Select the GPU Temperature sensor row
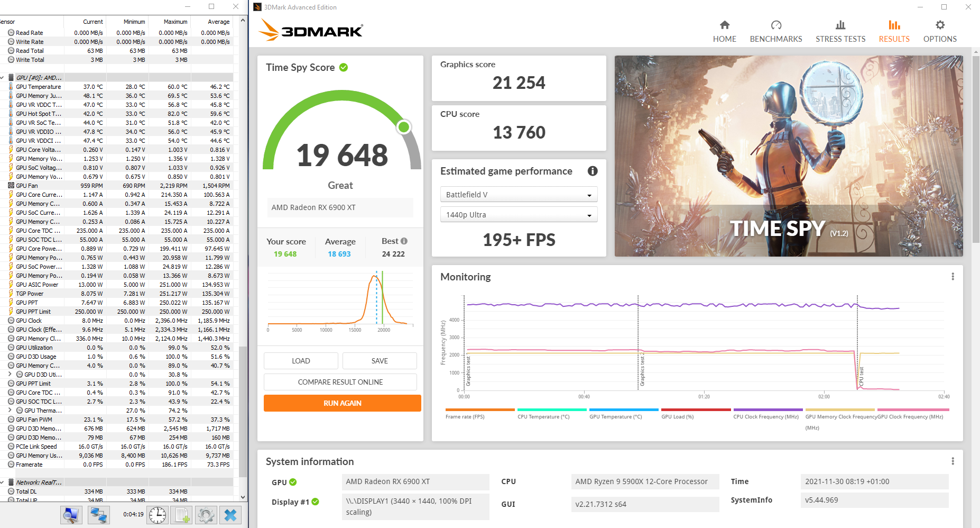The width and height of the screenshot is (980, 528). [116, 87]
